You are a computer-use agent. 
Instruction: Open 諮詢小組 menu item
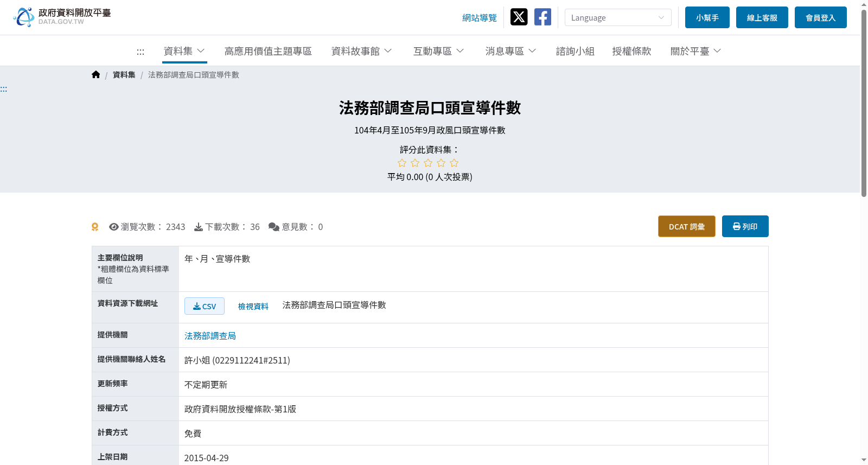pos(575,51)
